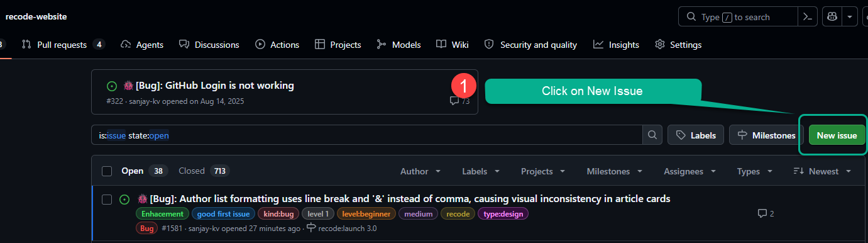Expand the dropdown arrow next to the Copilot icon
The image size is (868, 243).
[x=850, y=17]
